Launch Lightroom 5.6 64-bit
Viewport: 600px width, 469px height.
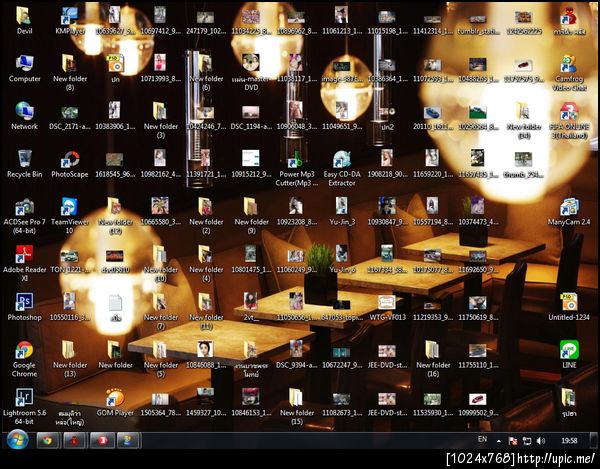(24, 407)
